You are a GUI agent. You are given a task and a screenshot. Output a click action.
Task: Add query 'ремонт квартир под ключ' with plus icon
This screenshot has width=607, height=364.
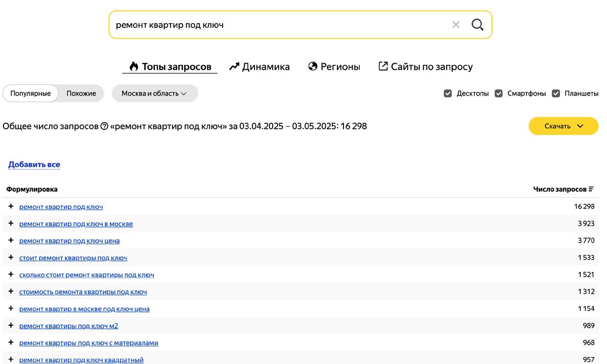[x=11, y=206]
